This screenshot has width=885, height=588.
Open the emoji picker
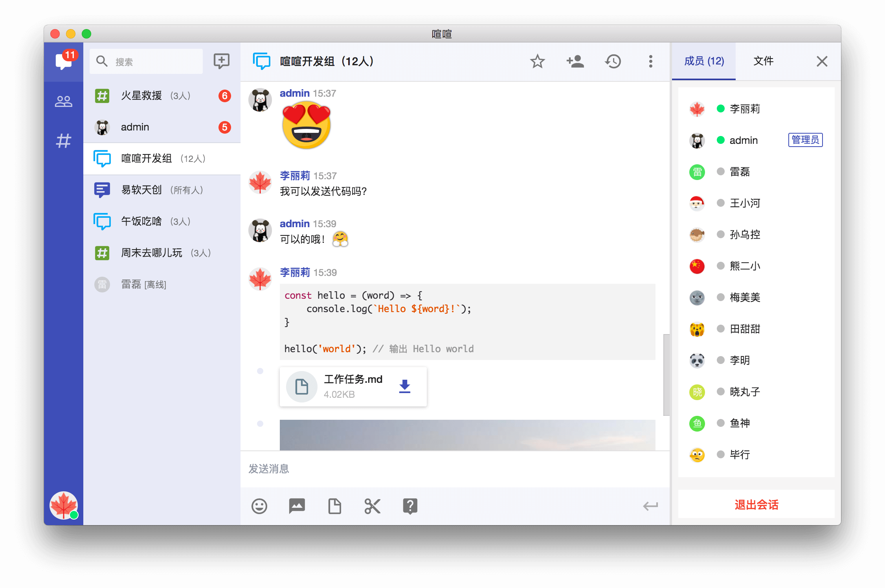[x=259, y=506]
